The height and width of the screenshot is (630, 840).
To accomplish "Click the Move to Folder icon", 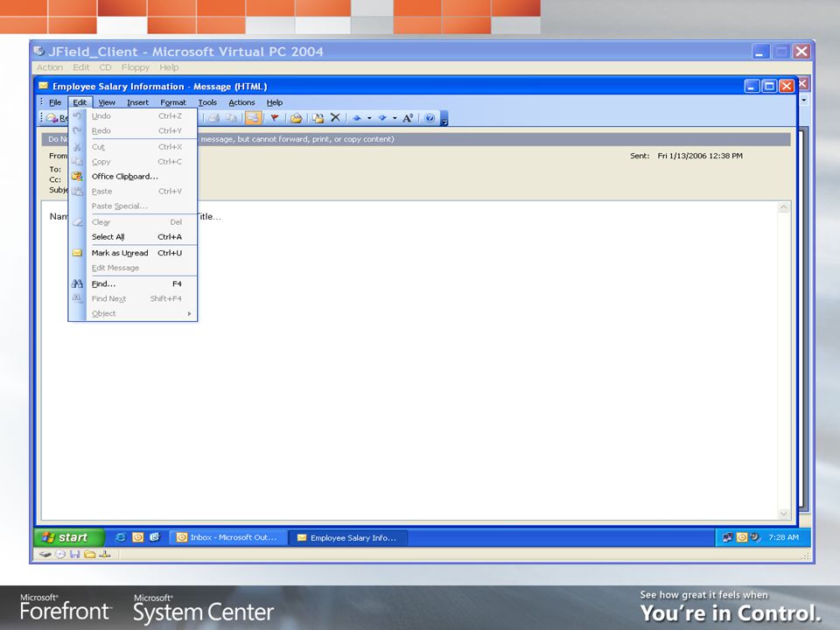I will [x=297, y=118].
